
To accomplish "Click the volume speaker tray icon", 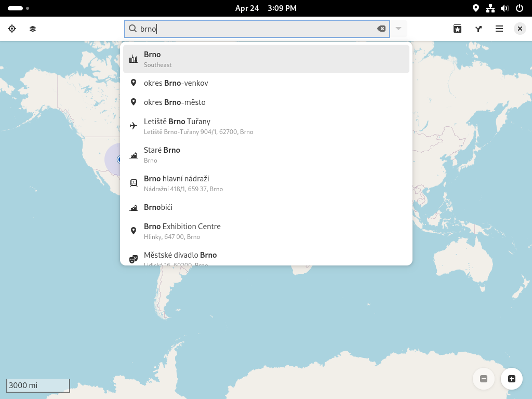I will (505, 8).
